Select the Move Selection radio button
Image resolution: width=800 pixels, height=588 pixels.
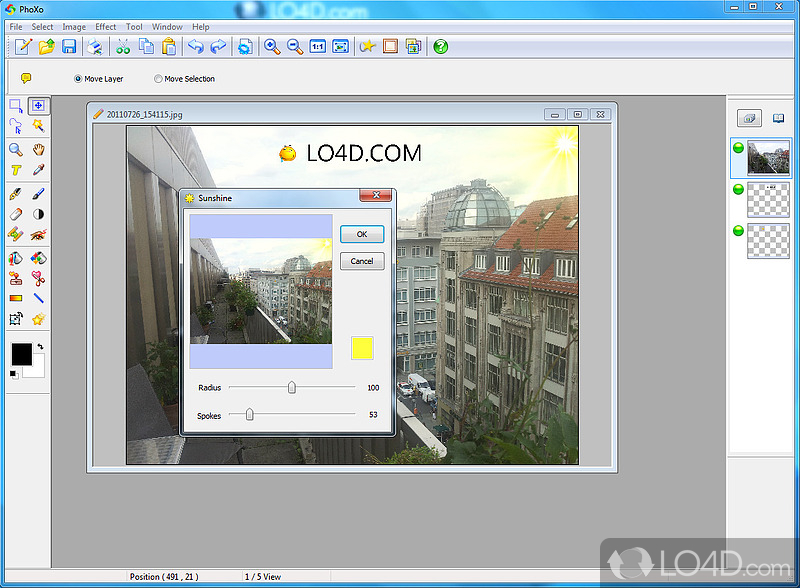[x=158, y=79]
